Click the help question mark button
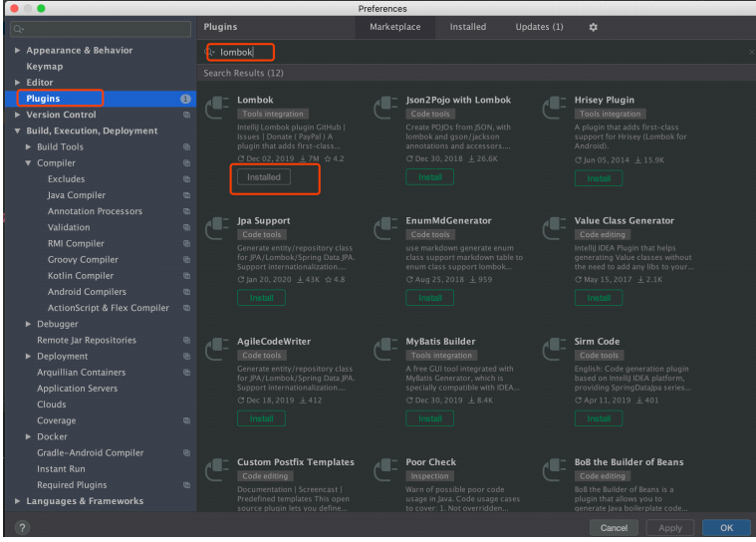This screenshot has width=756, height=542. [22, 527]
